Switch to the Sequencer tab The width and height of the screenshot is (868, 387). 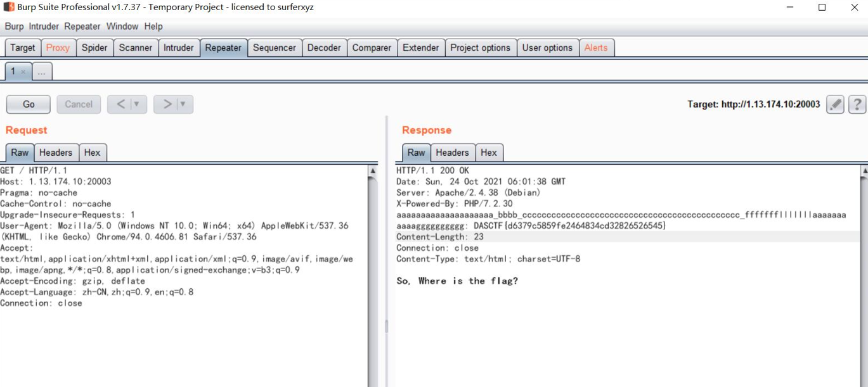click(x=275, y=48)
